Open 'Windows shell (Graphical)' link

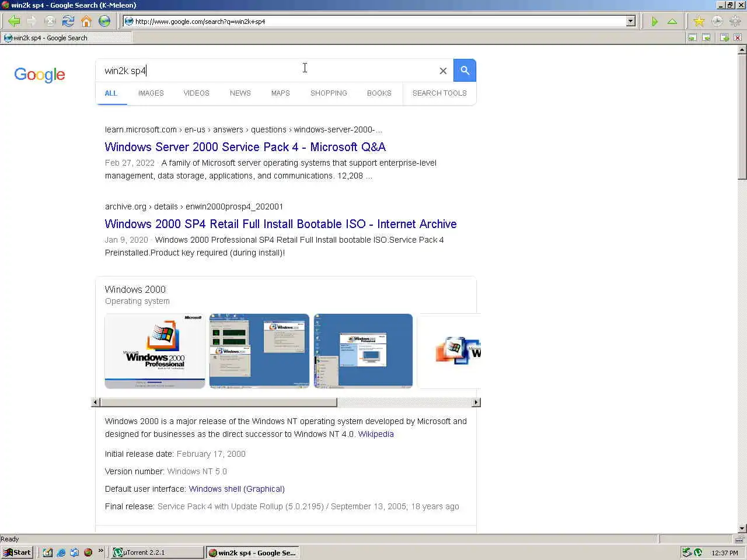(236, 489)
